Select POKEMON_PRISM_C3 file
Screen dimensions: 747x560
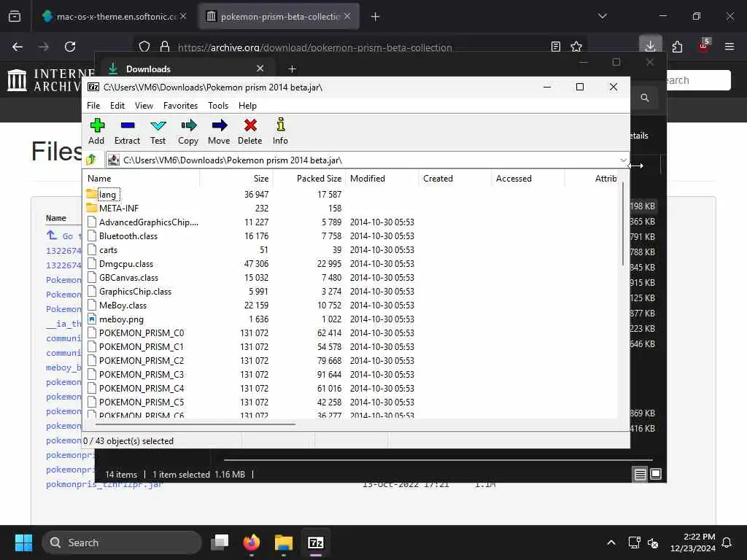[x=141, y=374]
